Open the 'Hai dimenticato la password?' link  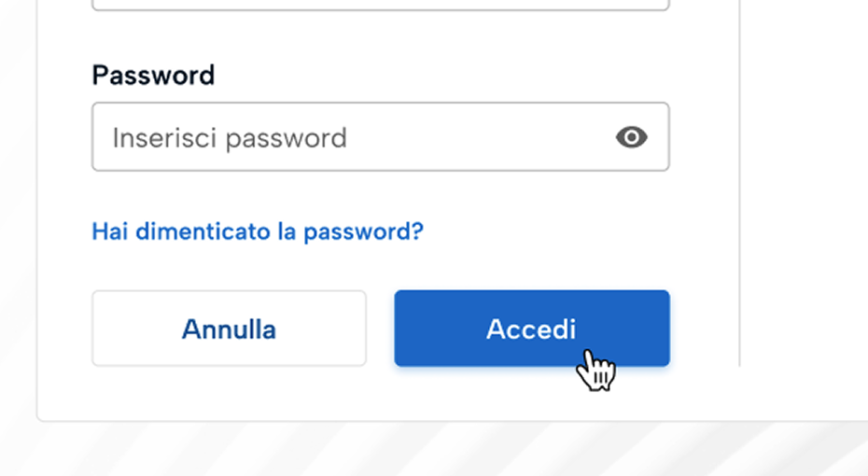[x=258, y=231]
